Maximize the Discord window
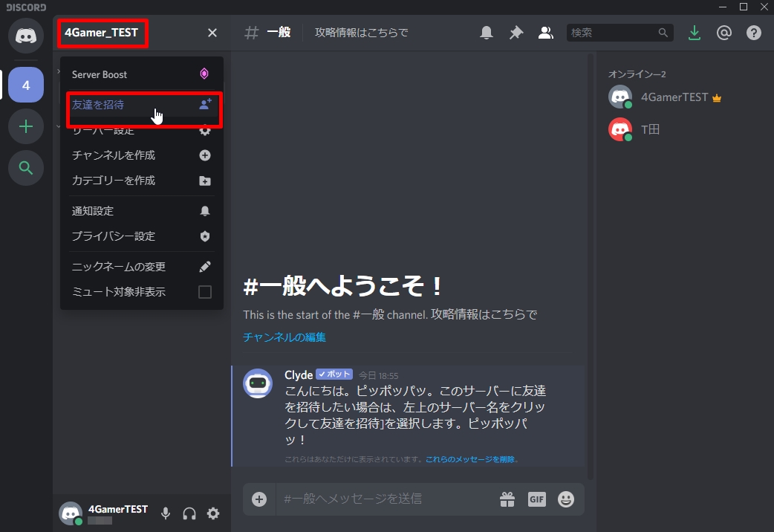 tap(744, 7)
